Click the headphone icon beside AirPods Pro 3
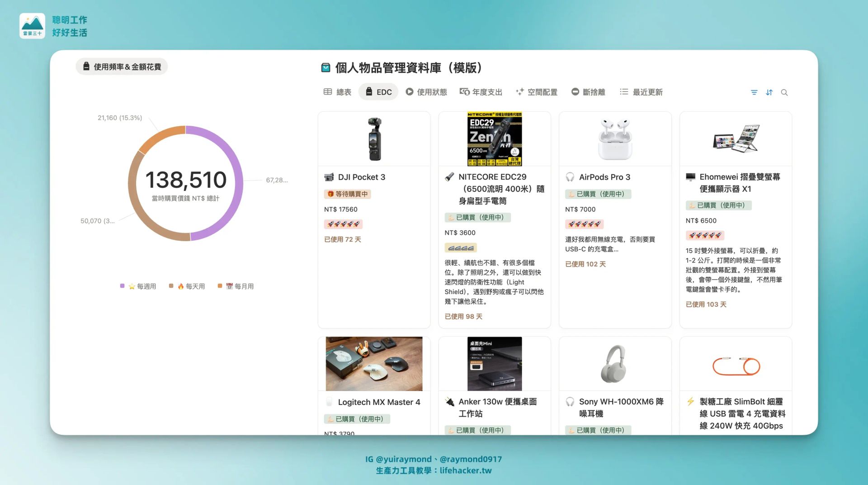This screenshot has height=485, width=868. tap(570, 177)
